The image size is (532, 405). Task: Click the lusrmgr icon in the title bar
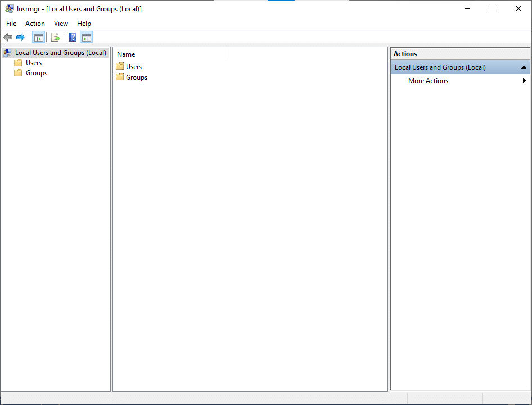(x=10, y=9)
